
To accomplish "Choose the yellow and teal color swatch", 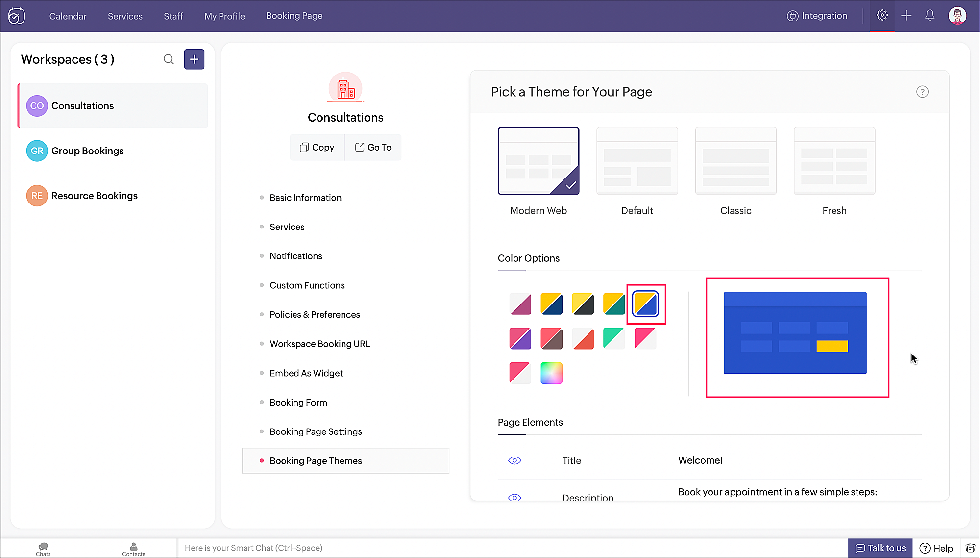I will [613, 304].
